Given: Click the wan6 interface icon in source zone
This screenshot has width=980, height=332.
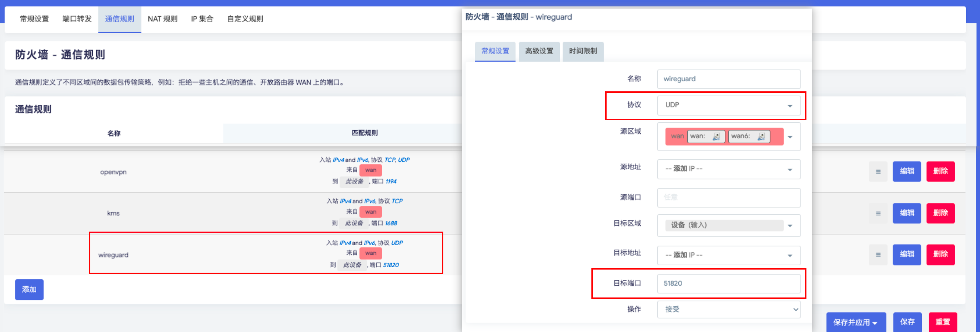Looking at the screenshot, I should (x=761, y=136).
